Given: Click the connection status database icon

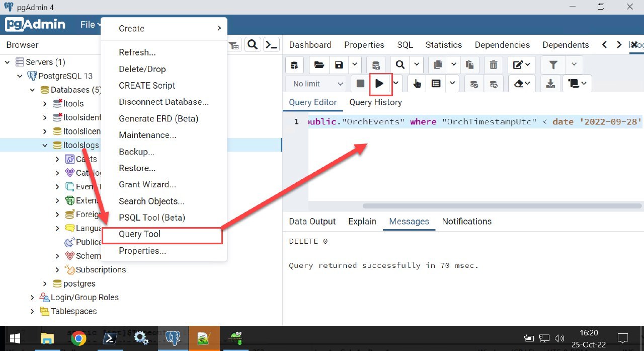Looking at the screenshot, I should [295, 64].
